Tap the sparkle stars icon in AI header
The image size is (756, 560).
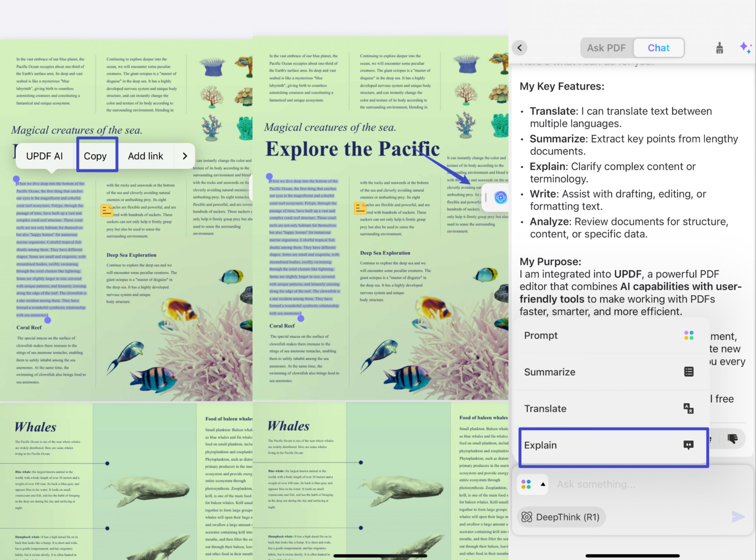[745, 48]
